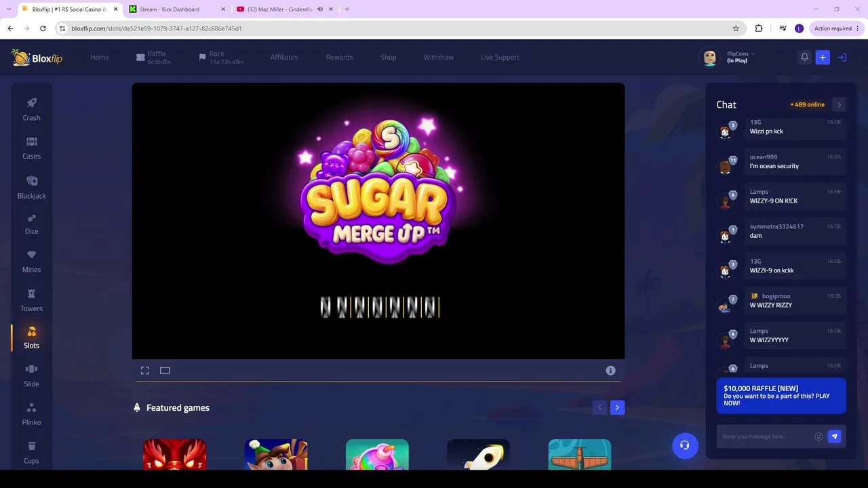Open the Cups game in sidebar

(31, 453)
